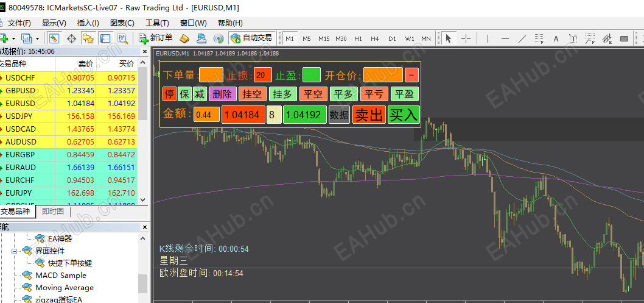The height and width of the screenshot is (303, 644).
Task: Open the Market Watch panel icon
Action: pyautogui.click(x=54, y=38)
